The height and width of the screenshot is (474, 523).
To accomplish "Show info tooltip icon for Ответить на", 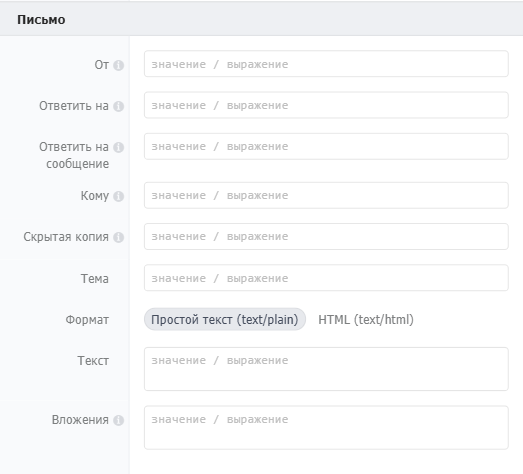I will pos(118,106).
